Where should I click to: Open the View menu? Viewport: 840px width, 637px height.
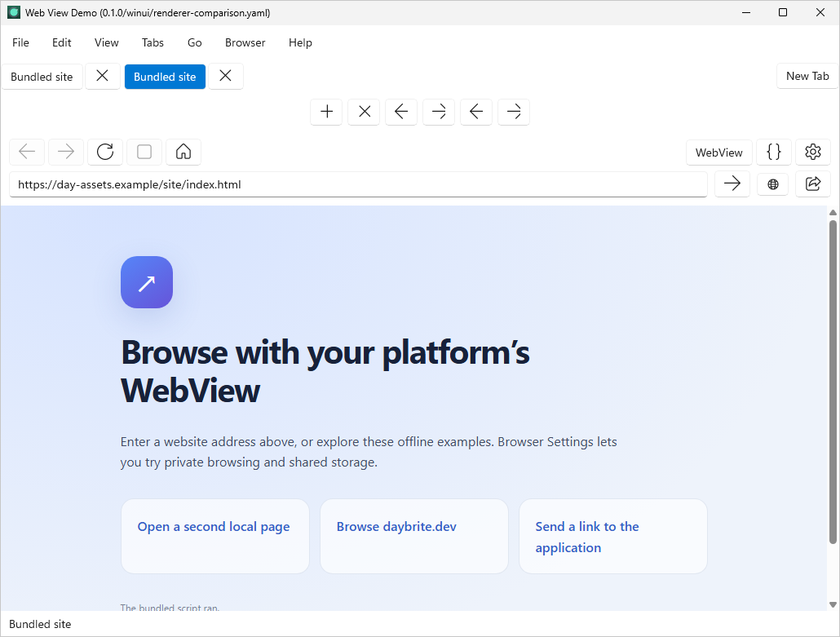coord(106,43)
